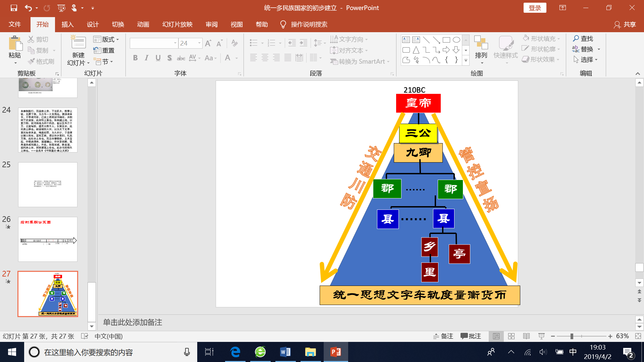Screen dimensions: 644x362
Task: Open the Insert ribbon tab
Action: 67,24
